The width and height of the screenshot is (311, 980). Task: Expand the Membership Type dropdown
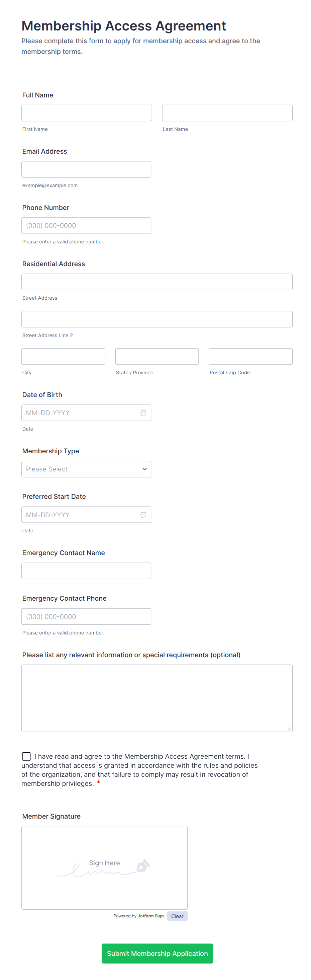coord(86,469)
